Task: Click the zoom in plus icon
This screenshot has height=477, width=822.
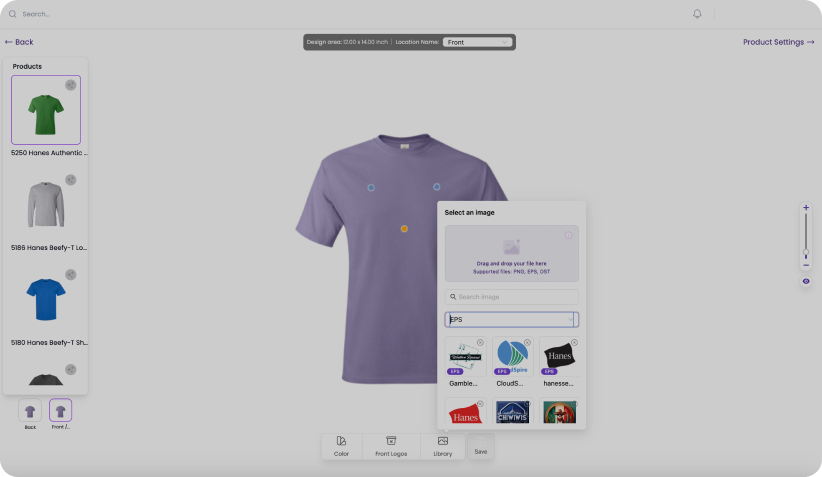Action: click(806, 208)
